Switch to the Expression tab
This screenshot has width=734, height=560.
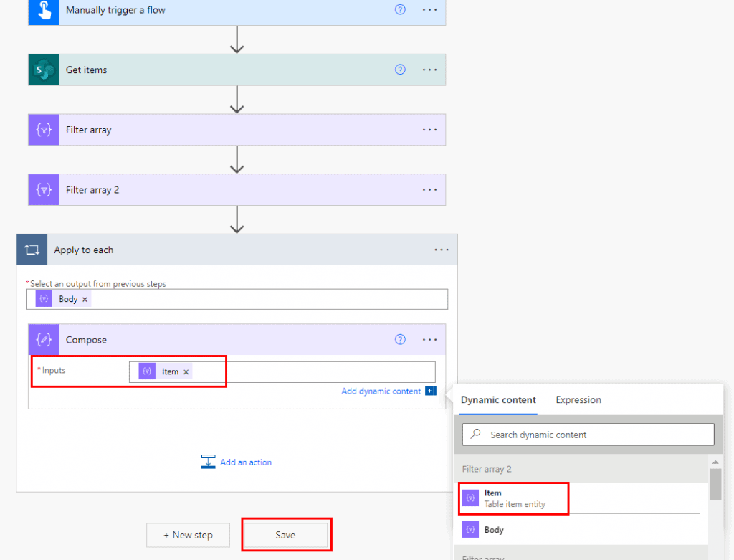[578, 400]
